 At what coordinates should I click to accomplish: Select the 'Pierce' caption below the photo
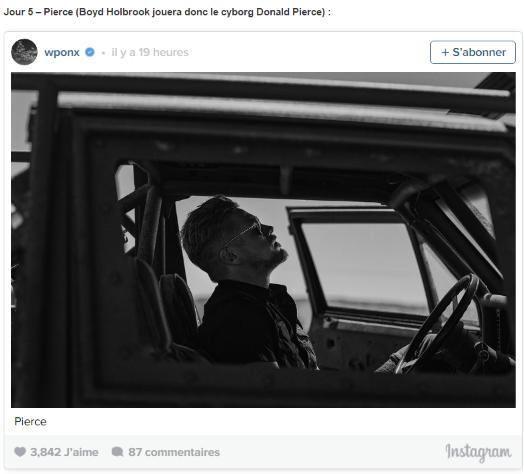point(30,422)
